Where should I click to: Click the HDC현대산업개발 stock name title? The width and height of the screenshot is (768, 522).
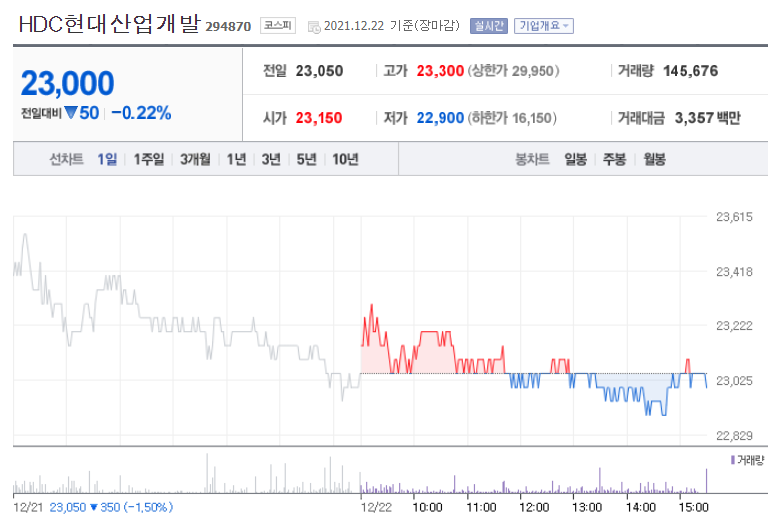tap(109, 24)
